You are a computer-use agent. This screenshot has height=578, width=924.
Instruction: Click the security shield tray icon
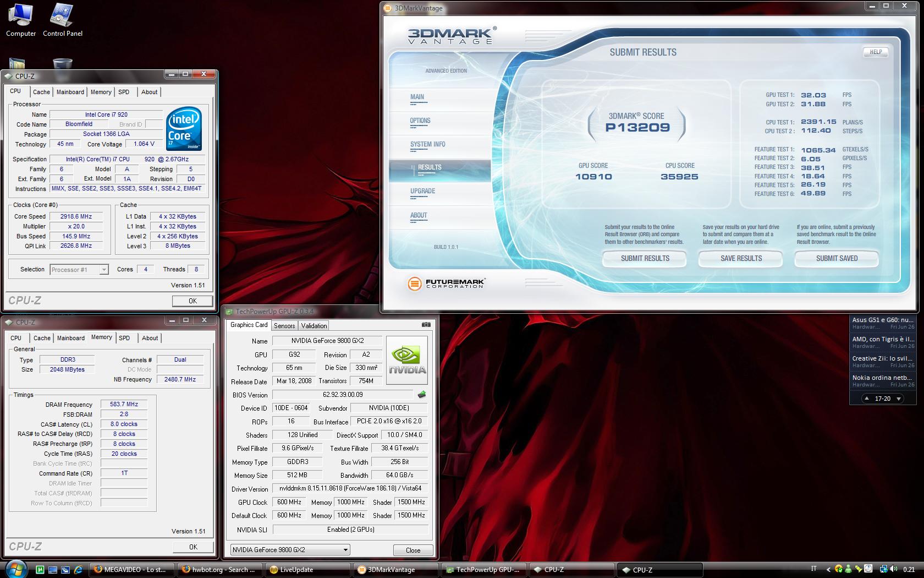click(x=839, y=569)
